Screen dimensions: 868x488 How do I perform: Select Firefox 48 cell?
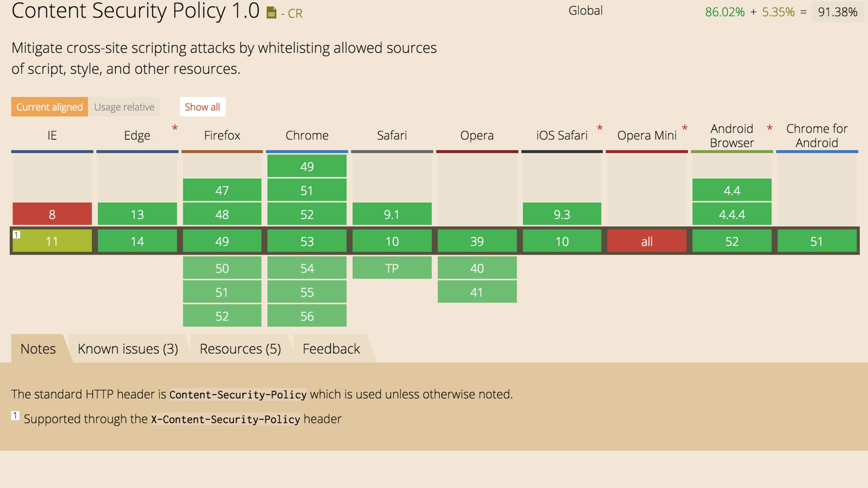[x=222, y=214]
